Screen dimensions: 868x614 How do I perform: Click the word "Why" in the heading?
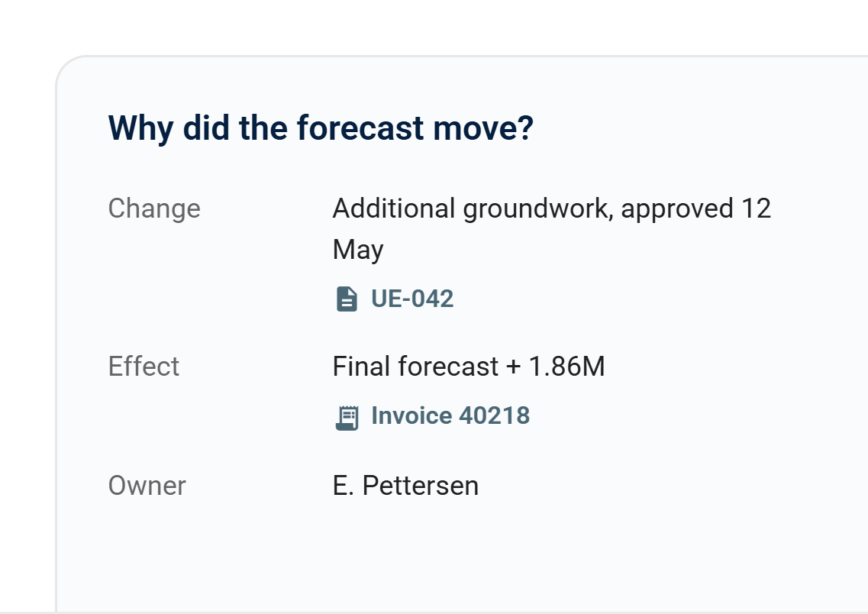(141, 128)
